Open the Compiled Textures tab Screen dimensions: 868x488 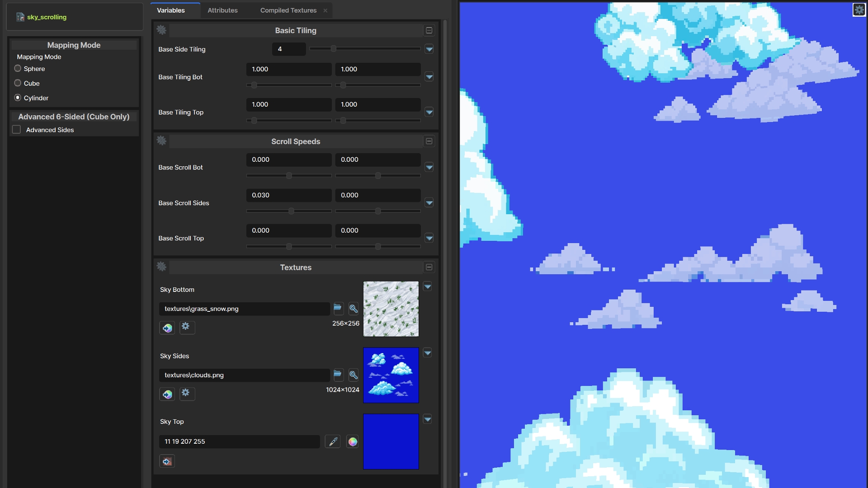click(288, 10)
